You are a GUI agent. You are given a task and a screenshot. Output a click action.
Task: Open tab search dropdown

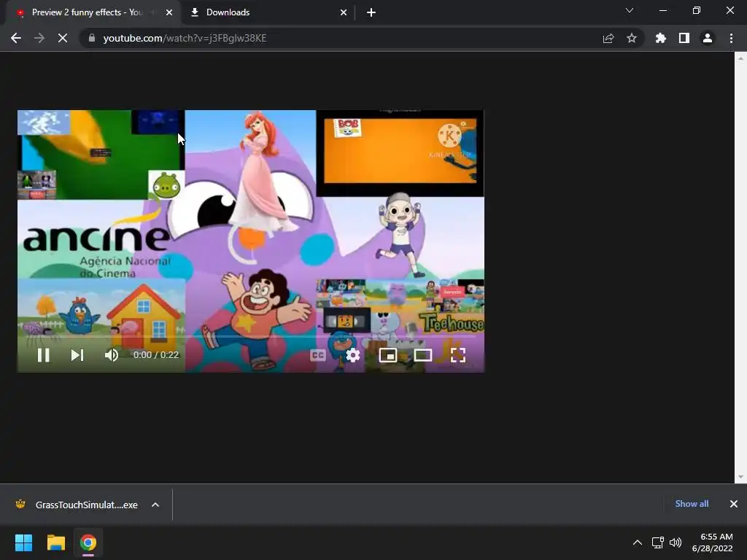click(x=630, y=10)
